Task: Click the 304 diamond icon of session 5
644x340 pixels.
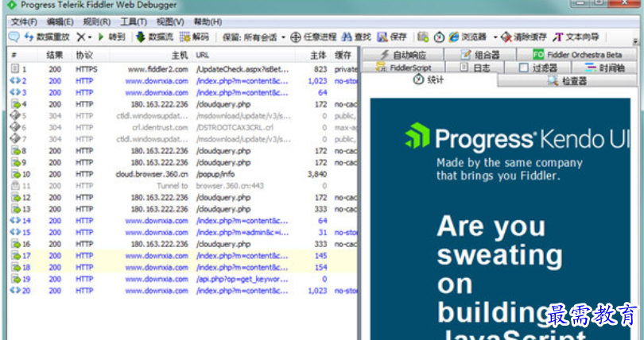Action: click(x=15, y=116)
